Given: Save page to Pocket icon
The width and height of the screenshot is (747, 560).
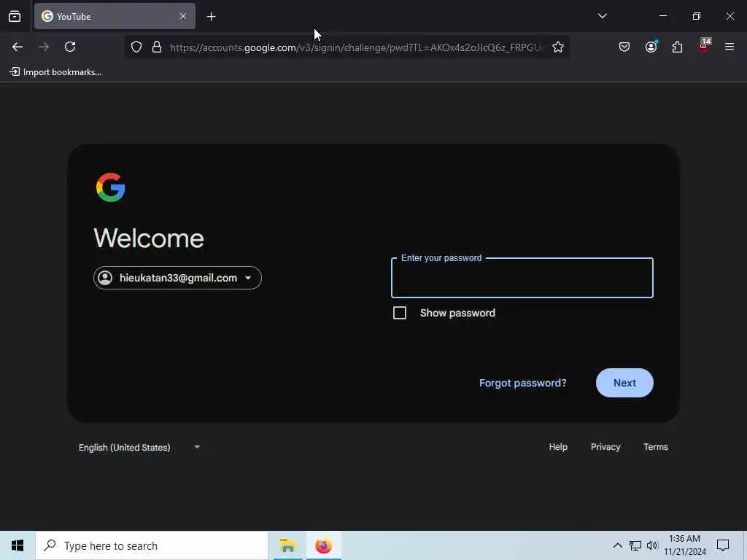Looking at the screenshot, I should 624,47.
